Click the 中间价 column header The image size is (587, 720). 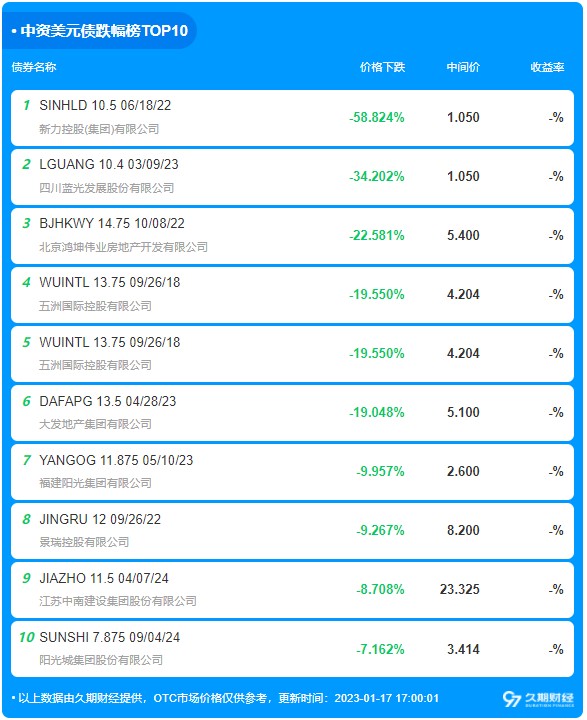[463, 67]
